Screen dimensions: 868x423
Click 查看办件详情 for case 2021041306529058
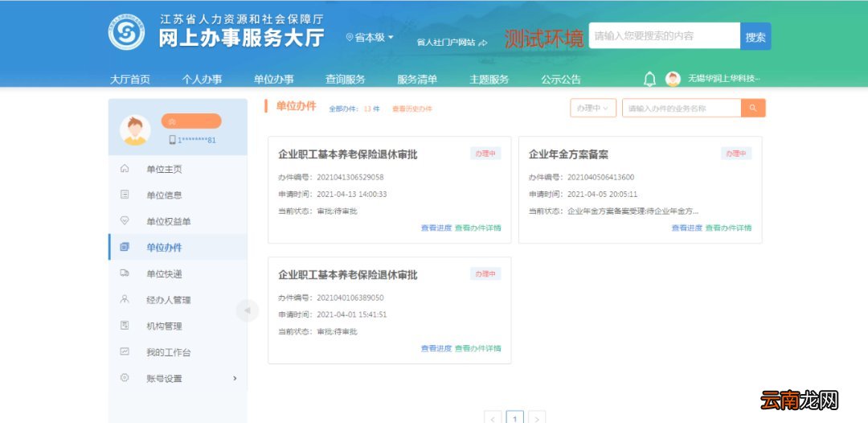(x=477, y=228)
